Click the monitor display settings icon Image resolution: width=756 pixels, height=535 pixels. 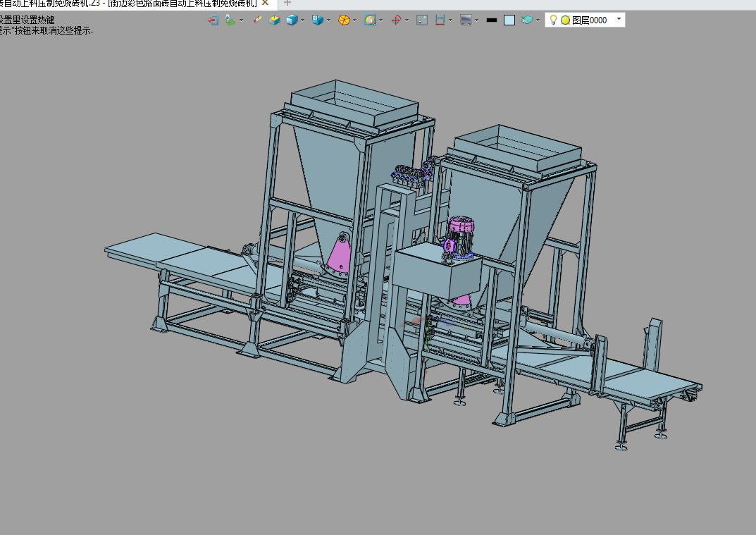point(466,20)
